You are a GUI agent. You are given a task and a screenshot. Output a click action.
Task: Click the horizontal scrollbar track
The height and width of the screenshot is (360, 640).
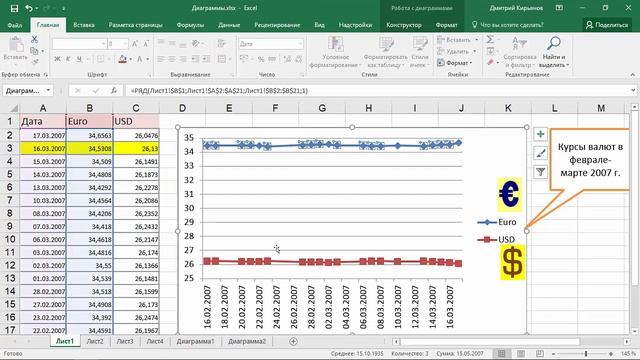(511, 342)
